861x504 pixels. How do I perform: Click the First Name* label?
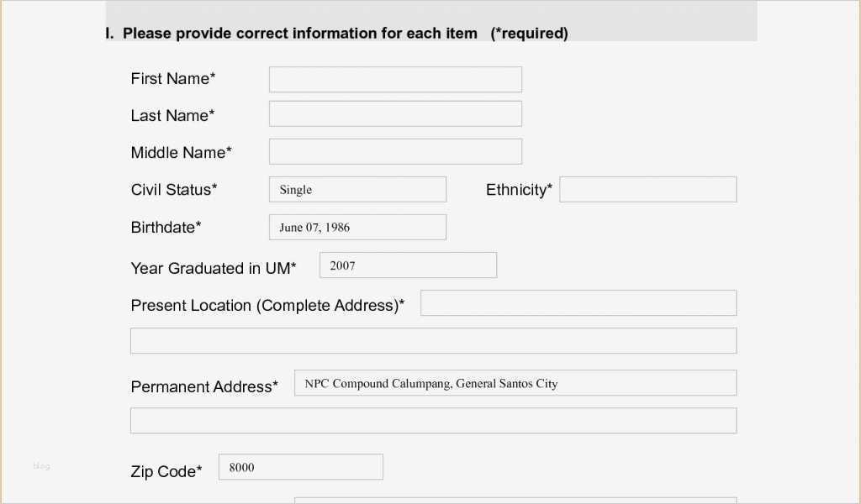(x=173, y=79)
